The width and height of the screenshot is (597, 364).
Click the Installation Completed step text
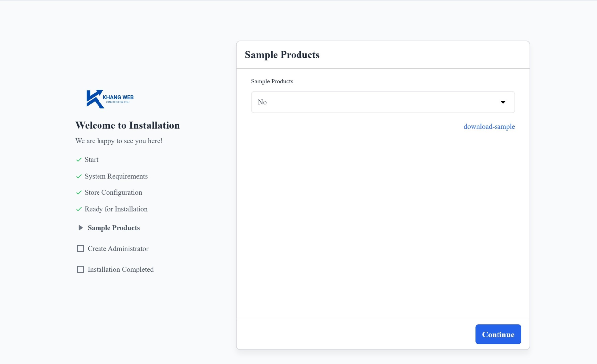point(120,269)
